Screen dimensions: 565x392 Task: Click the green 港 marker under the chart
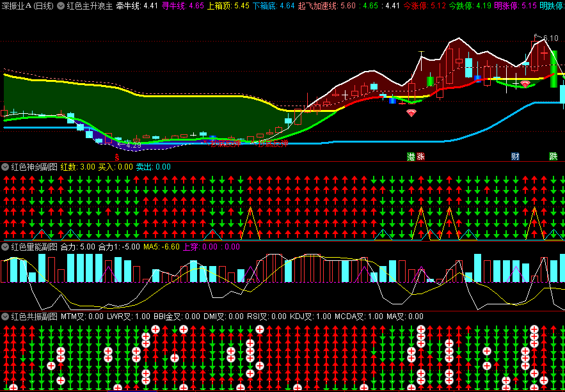point(411,157)
